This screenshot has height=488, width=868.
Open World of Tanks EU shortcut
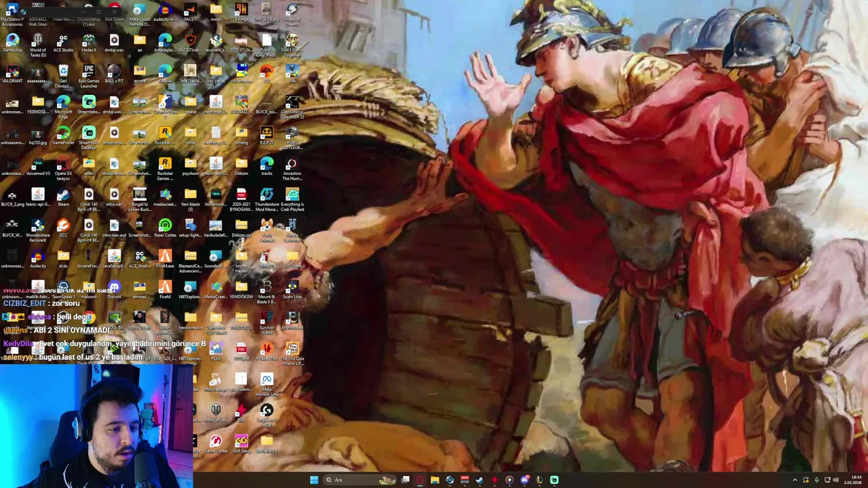point(37,44)
